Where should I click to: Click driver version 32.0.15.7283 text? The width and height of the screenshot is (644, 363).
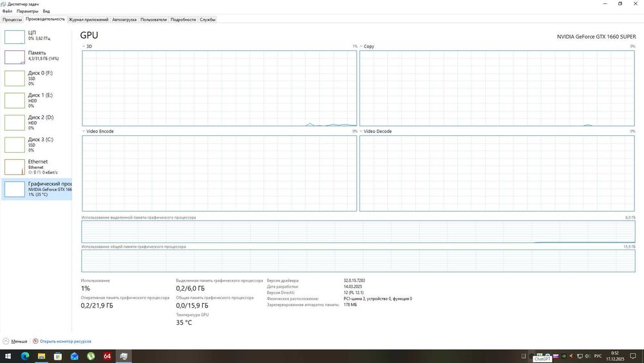[354, 280]
